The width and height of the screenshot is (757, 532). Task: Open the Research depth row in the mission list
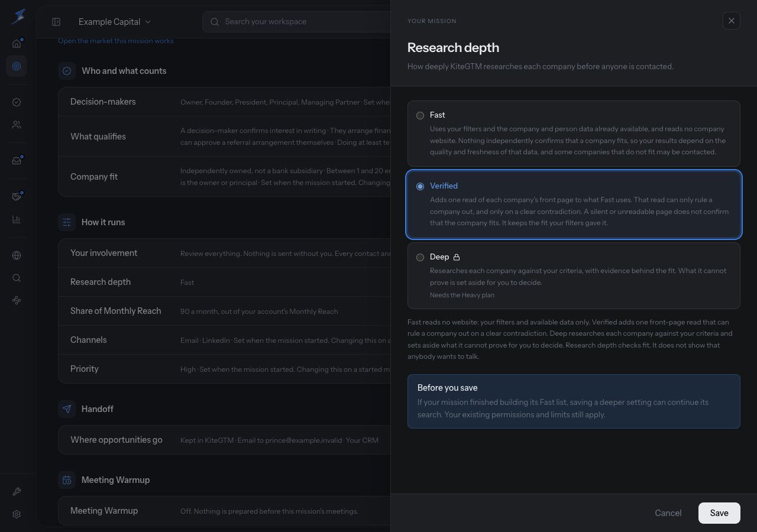[x=225, y=282]
